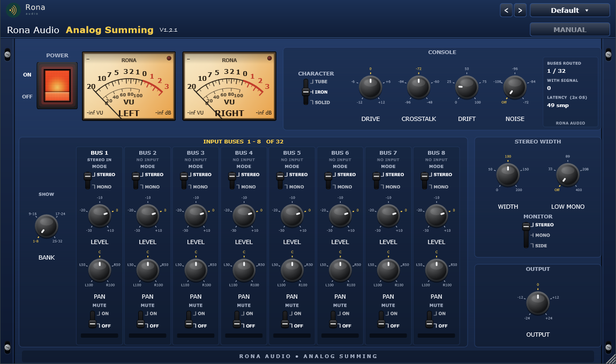Click the BUS 5 PAN knob
Screen dimensions: 616x364
pos(292,270)
